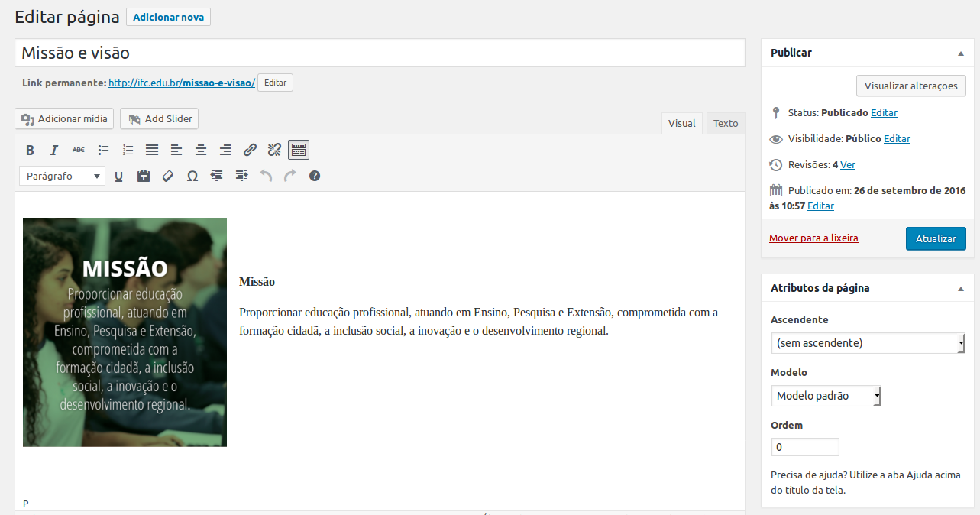Click Mover para a lixeira link
The width and height of the screenshot is (980, 515).
click(813, 238)
